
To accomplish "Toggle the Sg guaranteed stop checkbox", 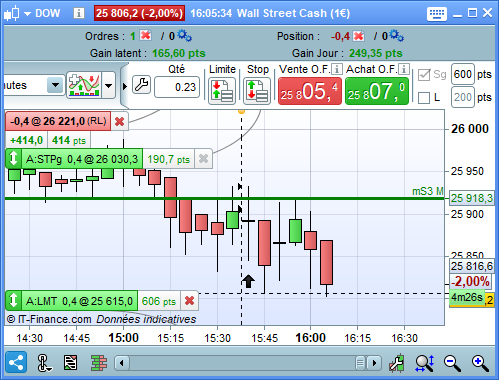I will click(x=424, y=75).
